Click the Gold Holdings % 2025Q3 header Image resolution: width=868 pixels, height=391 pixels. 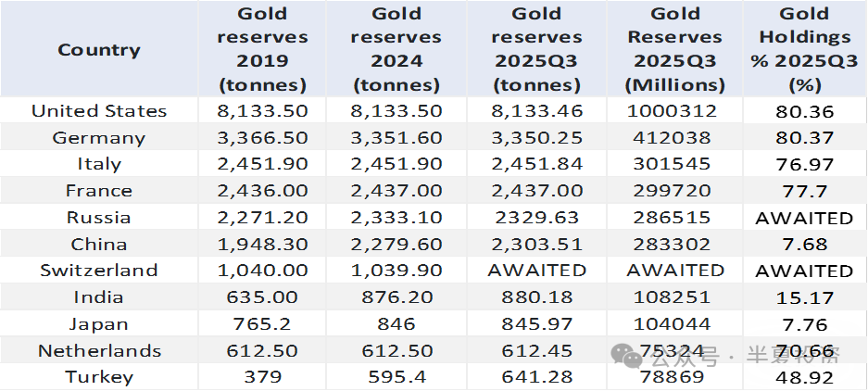pos(804,50)
